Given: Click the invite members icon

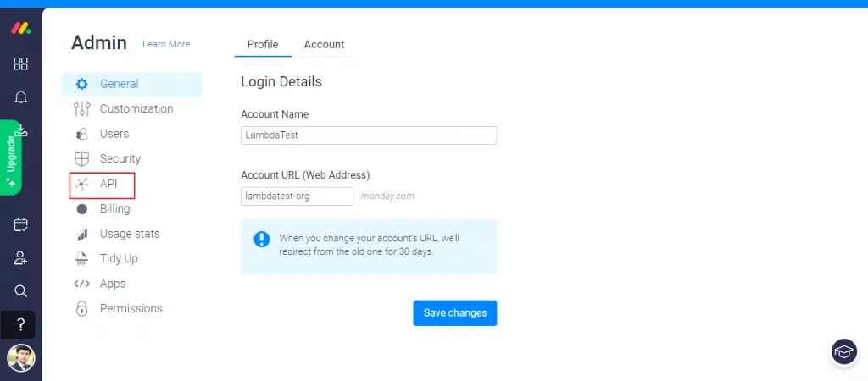Looking at the screenshot, I should 21,258.
